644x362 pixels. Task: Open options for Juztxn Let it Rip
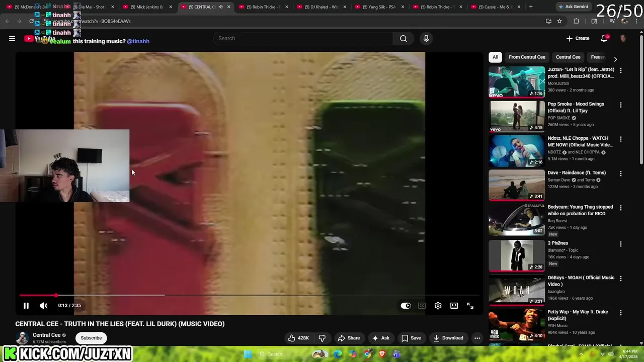(620, 71)
